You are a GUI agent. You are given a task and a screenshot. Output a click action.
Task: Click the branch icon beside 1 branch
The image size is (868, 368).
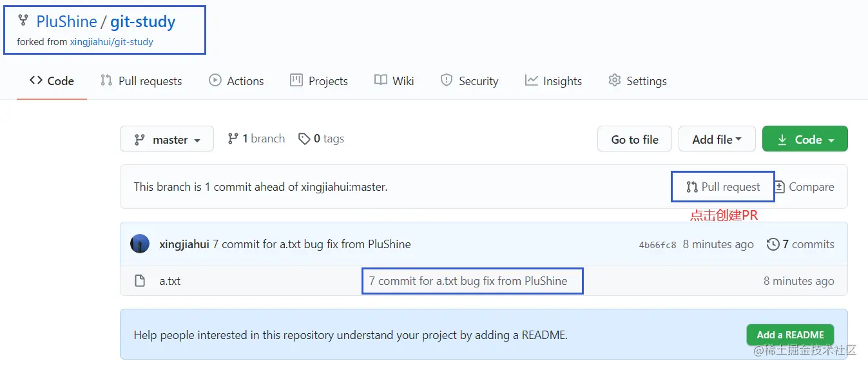pyautogui.click(x=233, y=139)
